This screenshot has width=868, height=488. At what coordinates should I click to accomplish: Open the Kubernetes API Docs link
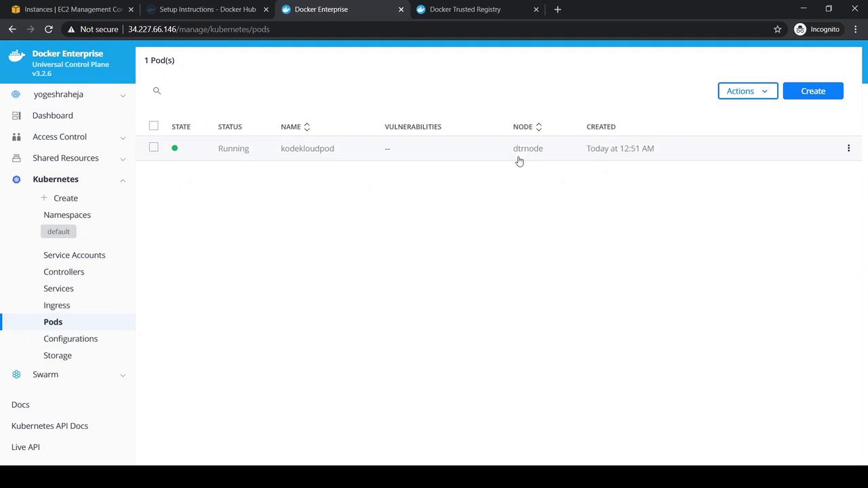50,426
